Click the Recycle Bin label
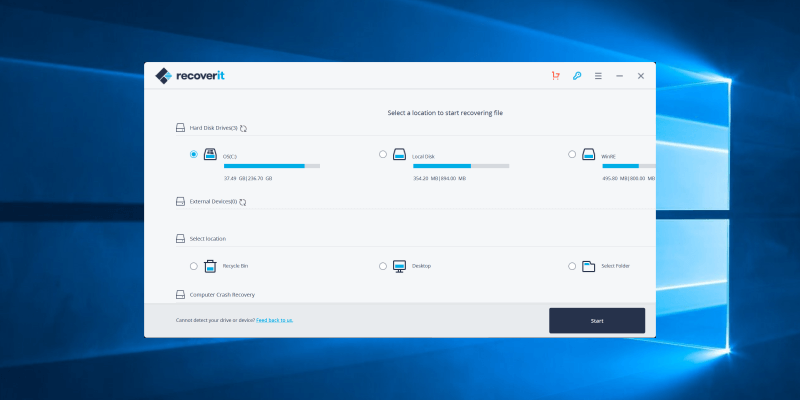Screen dimensions: 800x400 tap(235, 266)
